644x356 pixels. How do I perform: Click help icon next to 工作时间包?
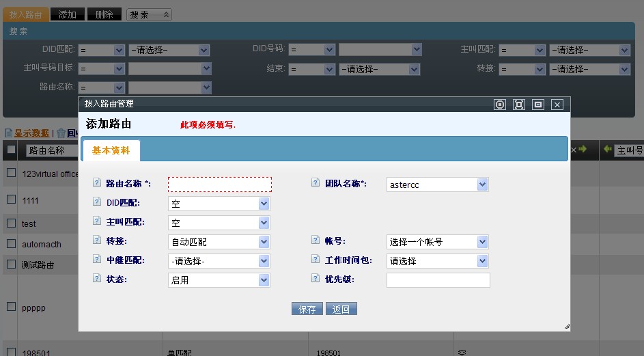coord(316,260)
